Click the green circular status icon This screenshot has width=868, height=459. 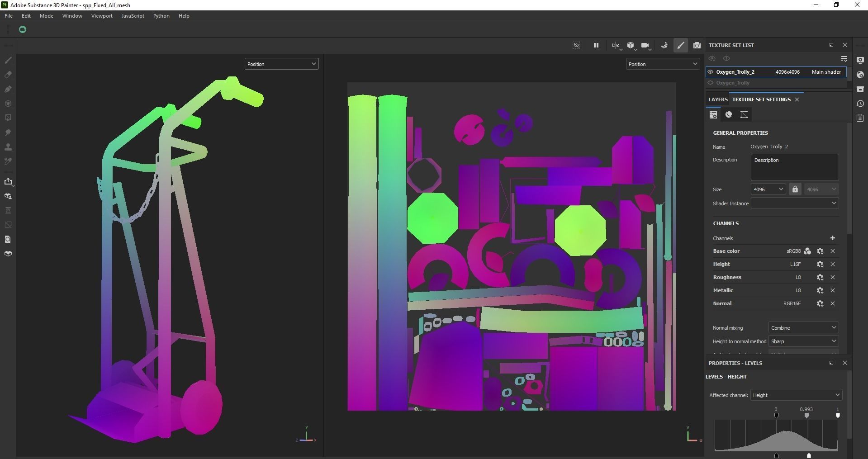click(x=23, y=29)
